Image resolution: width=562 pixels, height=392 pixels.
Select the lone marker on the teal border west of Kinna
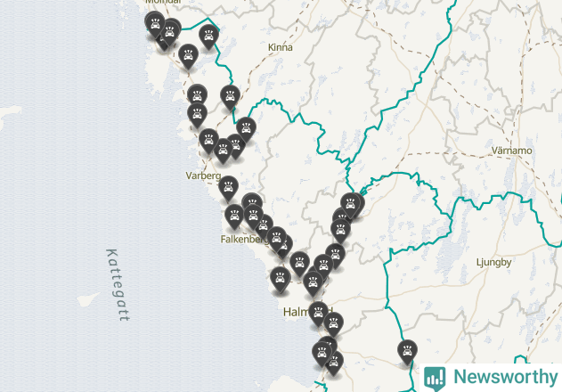coord(209,37)
